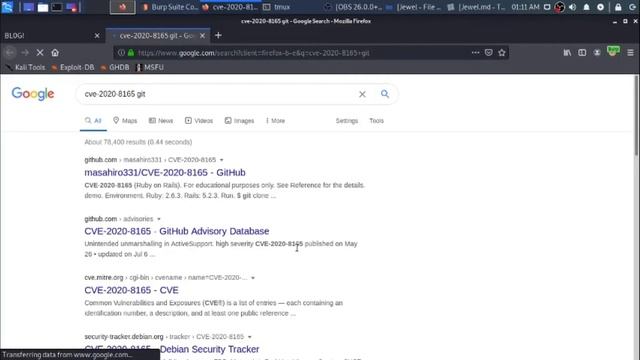Open the Firefox account icon

coord(597,53)
